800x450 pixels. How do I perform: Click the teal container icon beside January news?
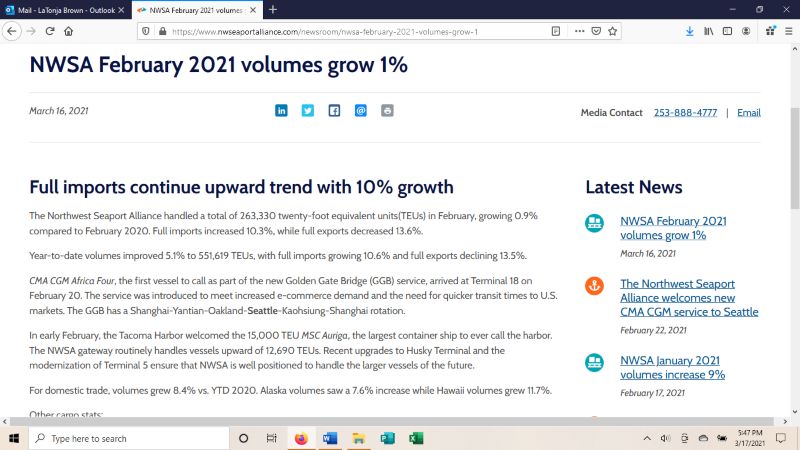[594, 363]
